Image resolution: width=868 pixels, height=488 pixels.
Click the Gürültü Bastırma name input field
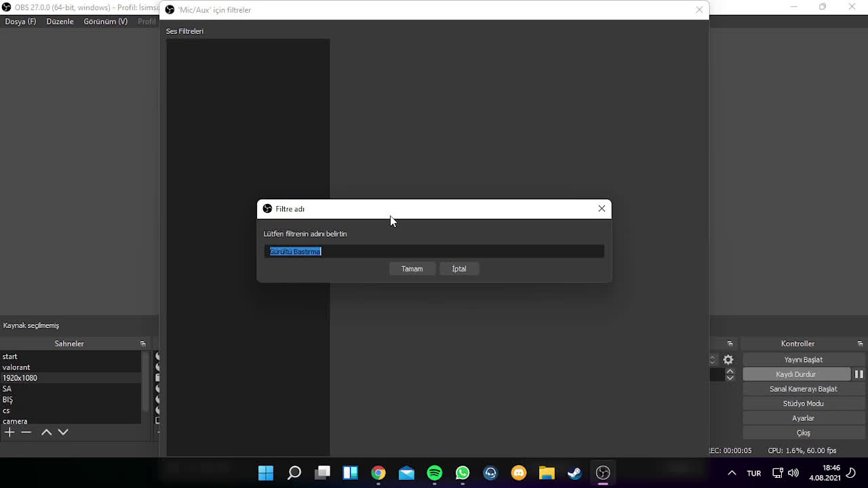[434, 251]
